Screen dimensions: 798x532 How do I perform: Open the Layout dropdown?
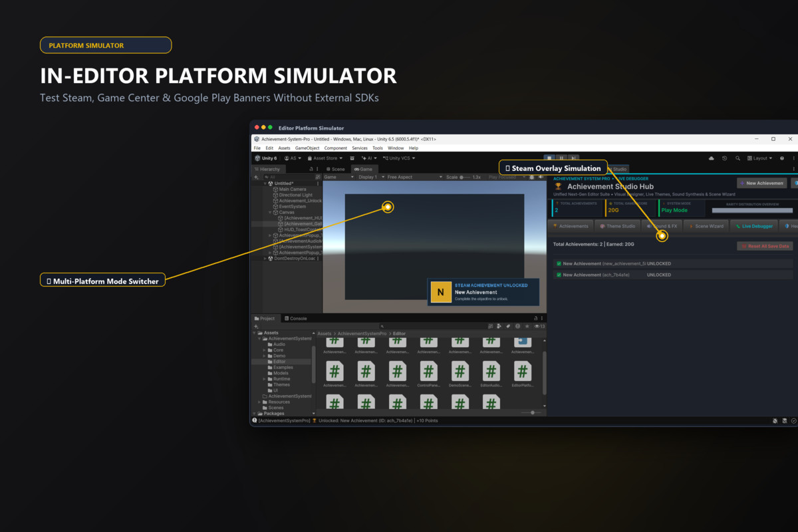pyautogui.click(x=760, y=158)
